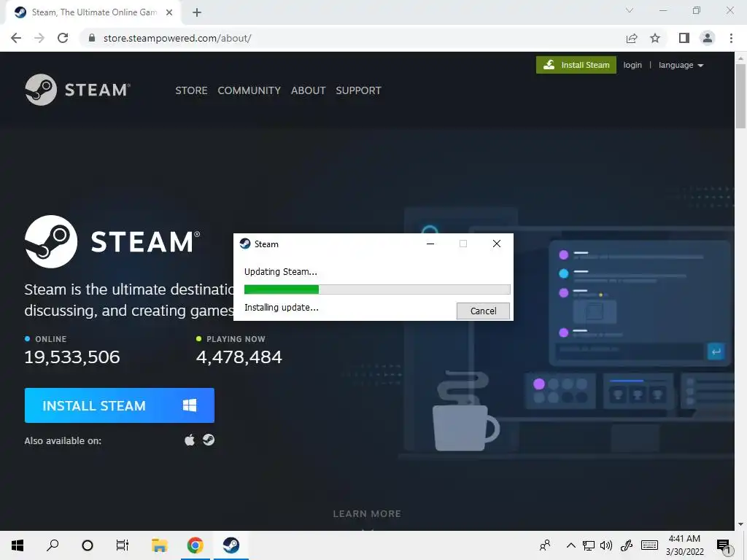Click the ONLINE count 19,533,506
This screenshot has width=747, height=560.
(x=72, y=357)
